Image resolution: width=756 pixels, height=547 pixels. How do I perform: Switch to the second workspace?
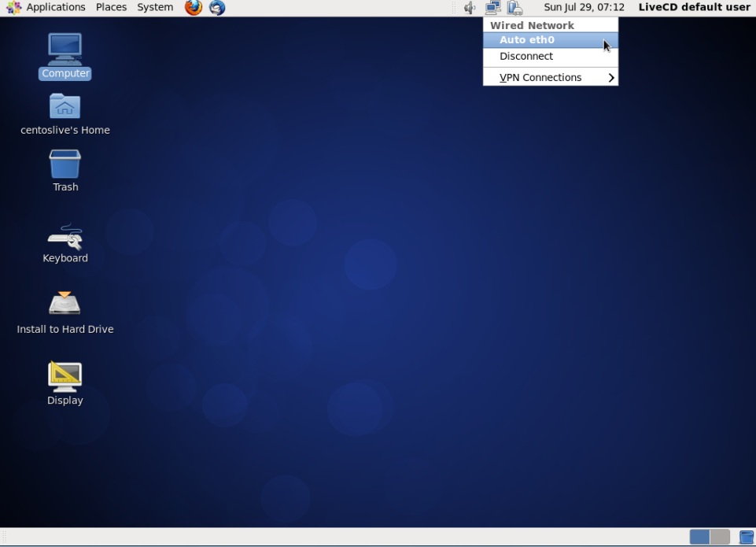click(x=720, y=537)
